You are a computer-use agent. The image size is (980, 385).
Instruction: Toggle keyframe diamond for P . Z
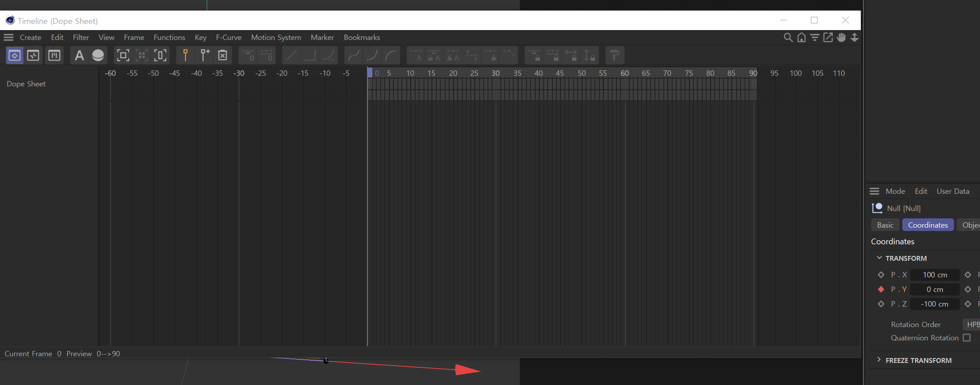(x=881, y=304)
